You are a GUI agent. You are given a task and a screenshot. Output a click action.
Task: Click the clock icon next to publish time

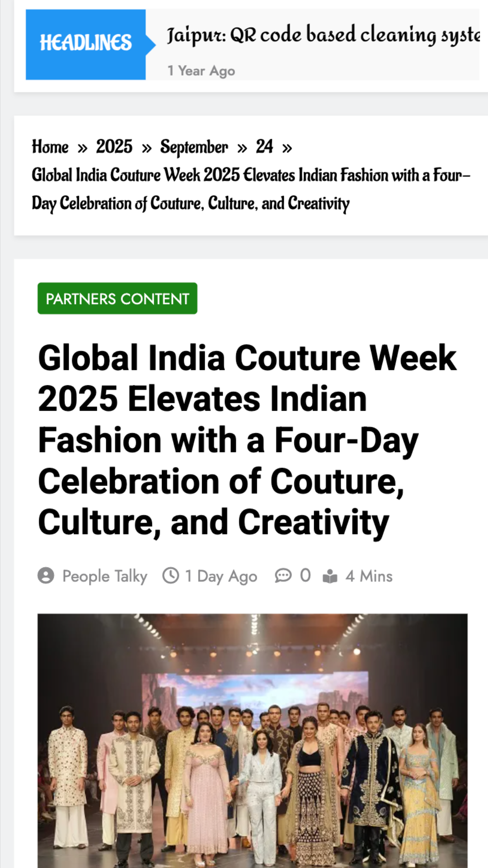tap(171, 576)
